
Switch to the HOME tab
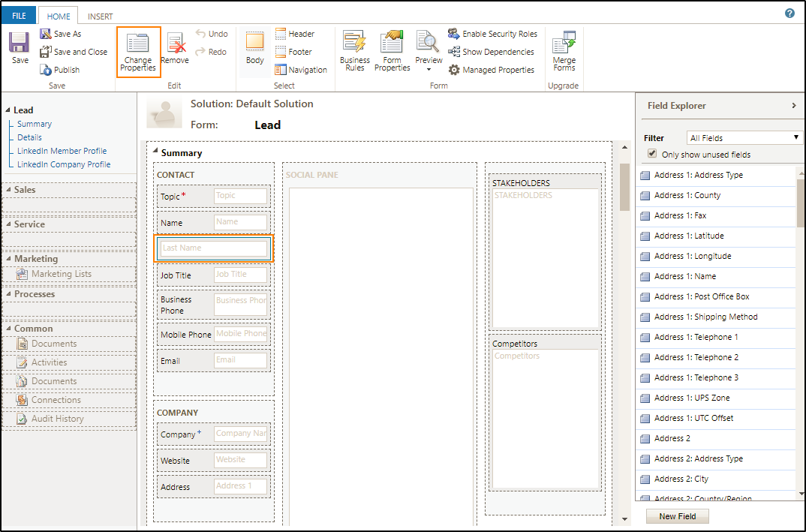[x=59, y=17]
